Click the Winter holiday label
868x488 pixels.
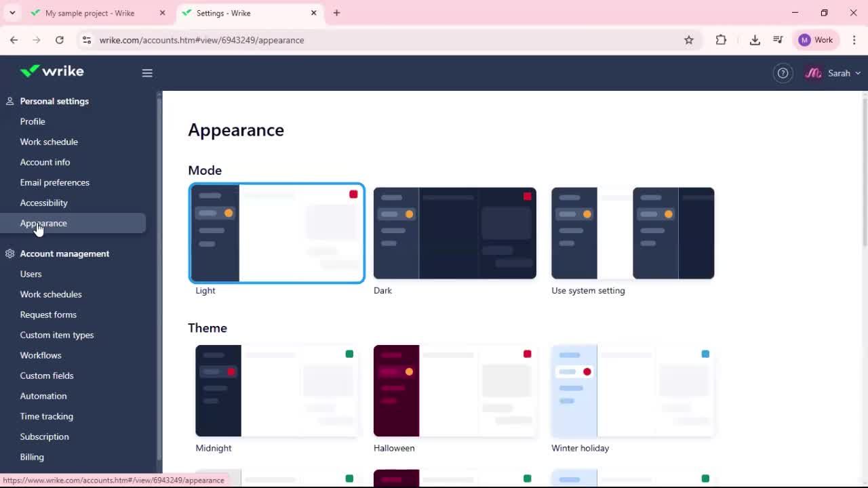click(x=580, y=448)
